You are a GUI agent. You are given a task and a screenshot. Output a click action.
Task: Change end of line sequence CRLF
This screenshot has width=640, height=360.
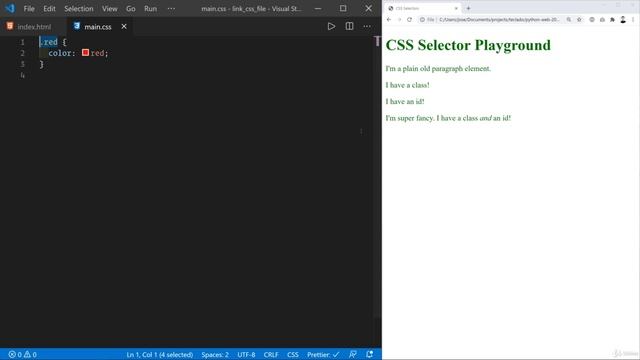(x=271, y=354)
